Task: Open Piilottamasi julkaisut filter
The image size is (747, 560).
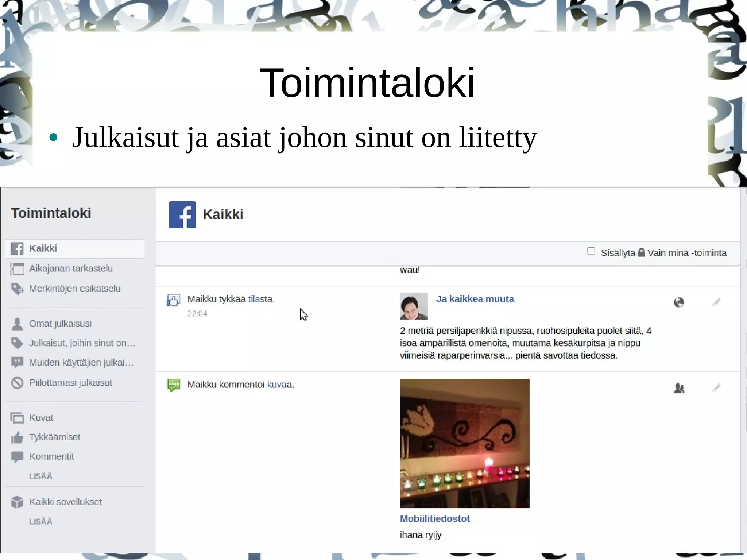Action: [71, 383]
